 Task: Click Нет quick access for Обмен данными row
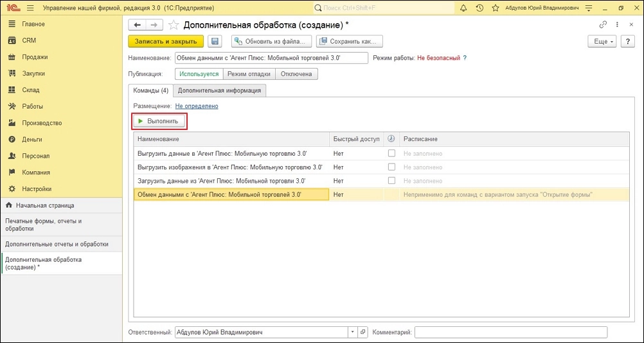tap(338, 194)
